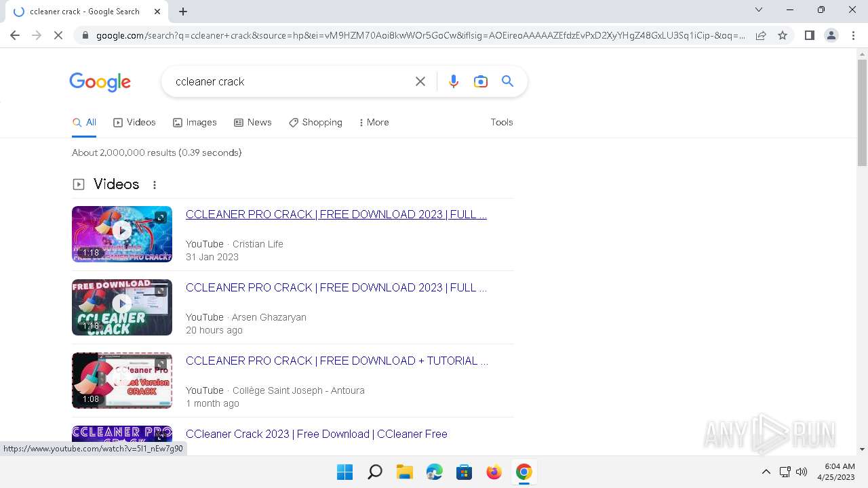Click the Videos section heading

[116, 184]
